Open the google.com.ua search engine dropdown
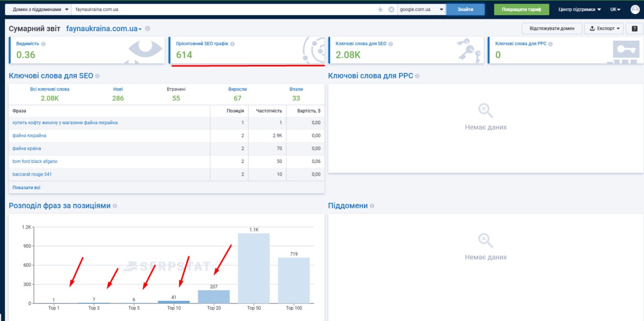Screen dimensions: 644x321 point(422,10)
